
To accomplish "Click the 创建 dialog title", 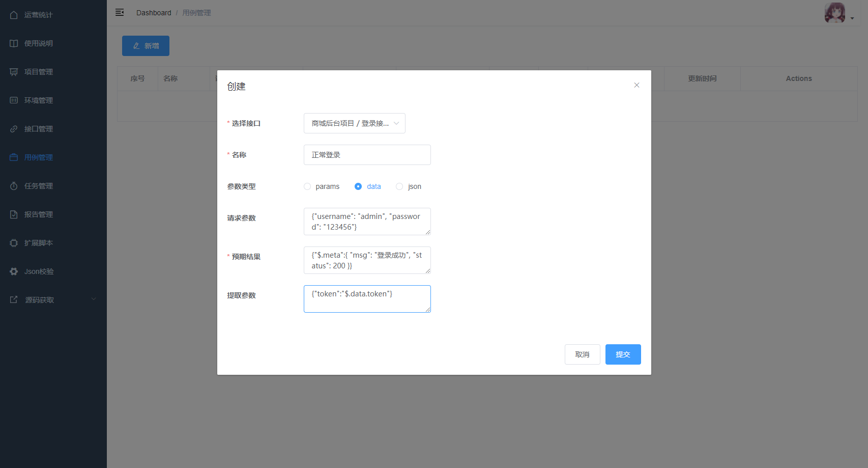I will tap(236, 87).
